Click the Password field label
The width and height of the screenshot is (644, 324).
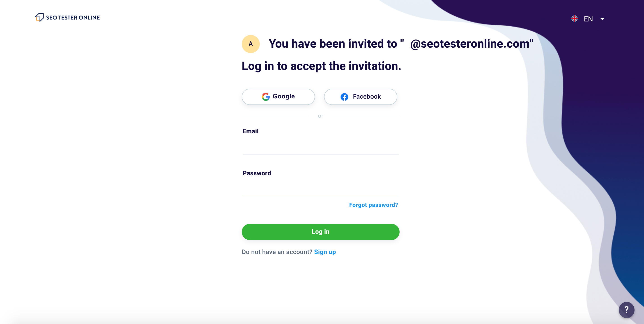point(257,173)
